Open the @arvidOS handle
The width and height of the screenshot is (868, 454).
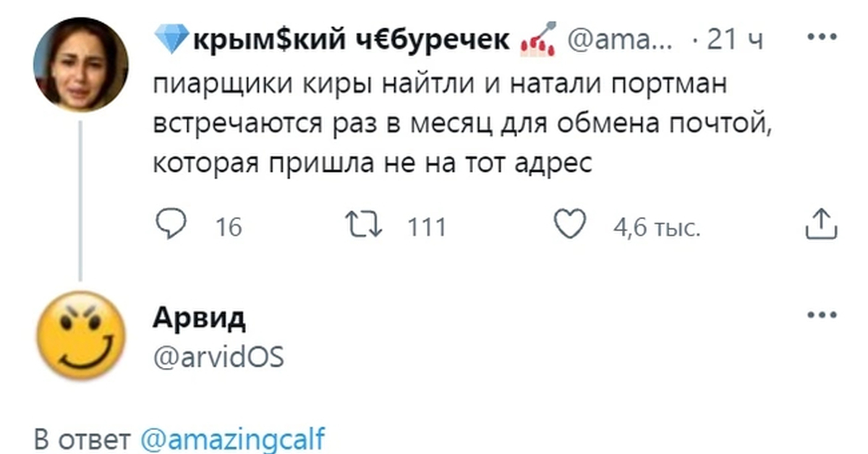click(x=218, y=356)
